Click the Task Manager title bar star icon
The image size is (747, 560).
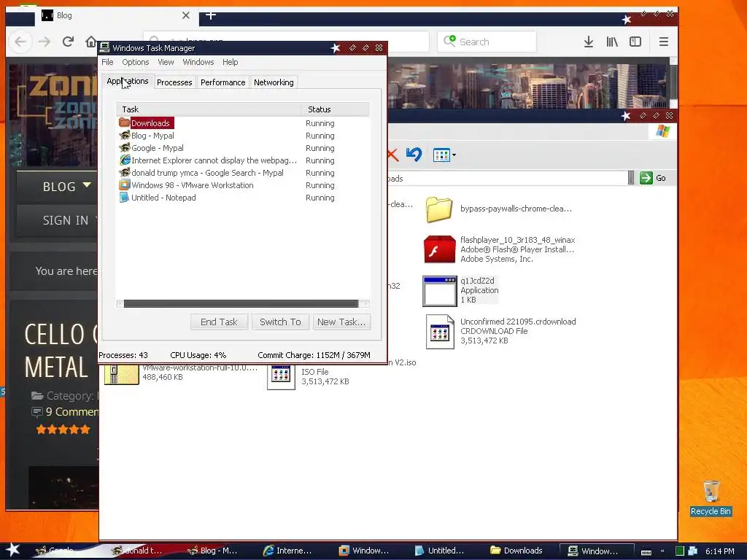click(x=336, y=47)
